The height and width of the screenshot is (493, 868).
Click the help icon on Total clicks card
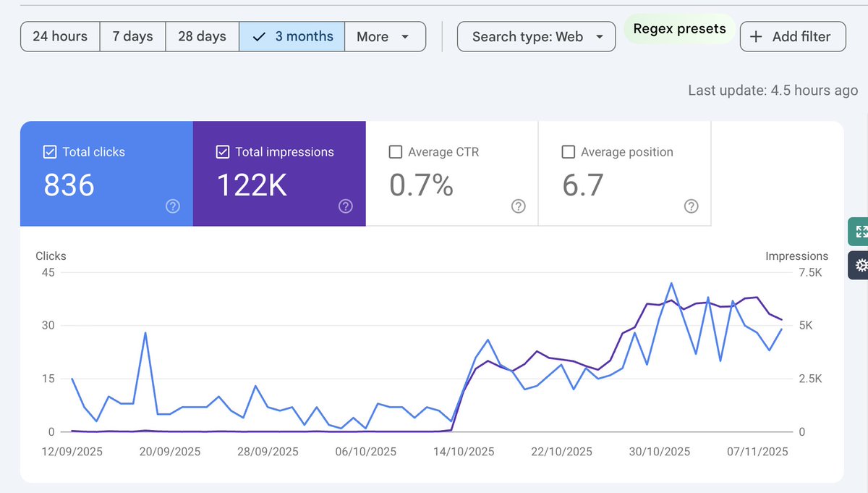(x=173, y=206)
